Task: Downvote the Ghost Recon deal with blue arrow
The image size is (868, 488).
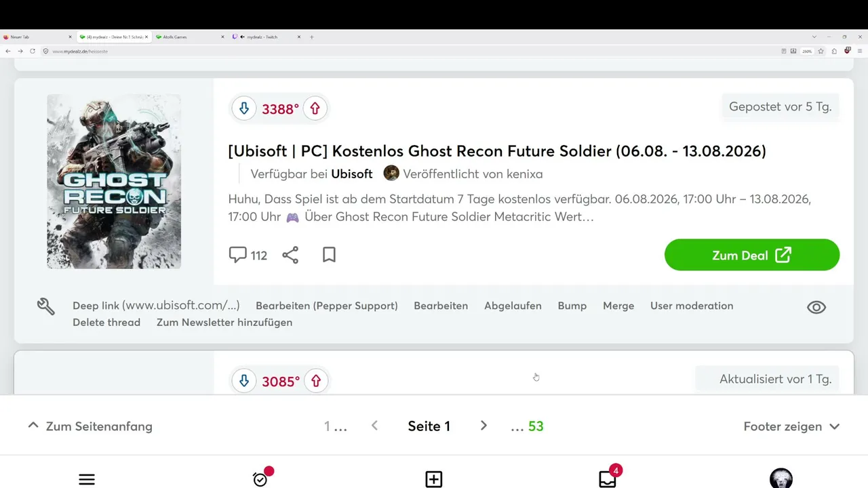Action: 244,108
